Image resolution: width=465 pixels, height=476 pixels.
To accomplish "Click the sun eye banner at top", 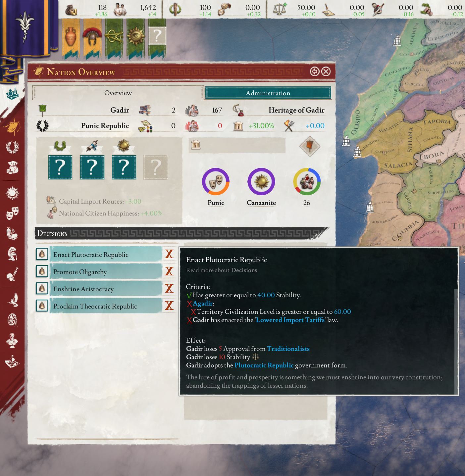I will 135,38.
